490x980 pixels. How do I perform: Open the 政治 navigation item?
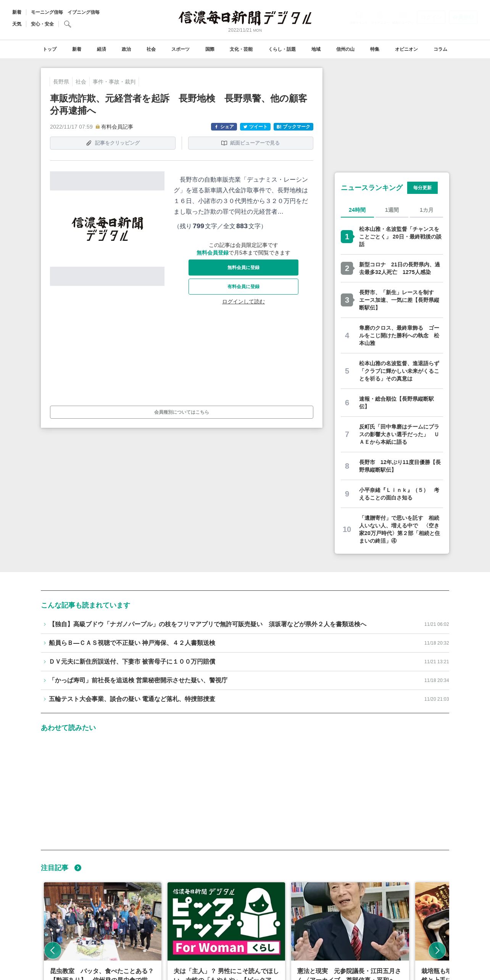[x=126, y=49]
